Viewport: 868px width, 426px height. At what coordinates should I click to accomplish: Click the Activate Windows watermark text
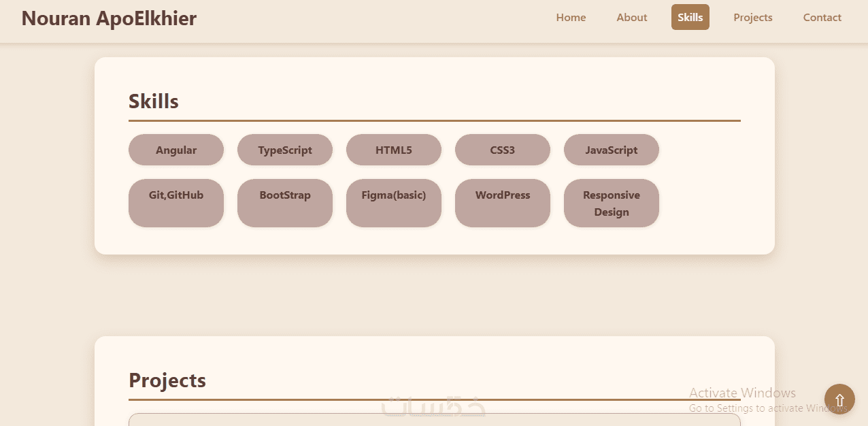[x=742, y=393]
